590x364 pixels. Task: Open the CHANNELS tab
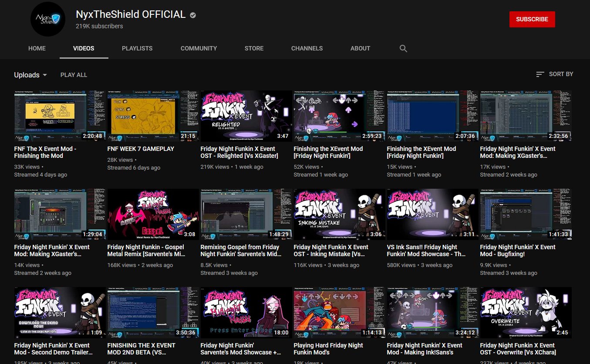tap(307, 48)
